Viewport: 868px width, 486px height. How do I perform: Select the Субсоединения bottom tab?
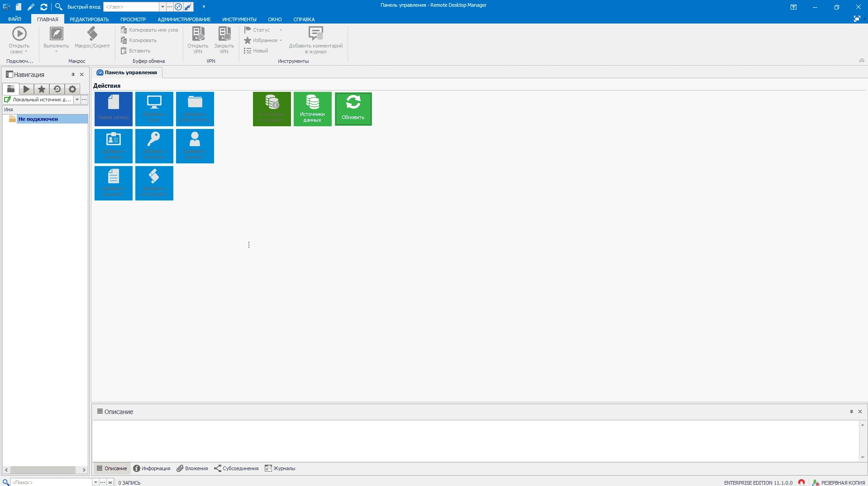tap(236, 468)
